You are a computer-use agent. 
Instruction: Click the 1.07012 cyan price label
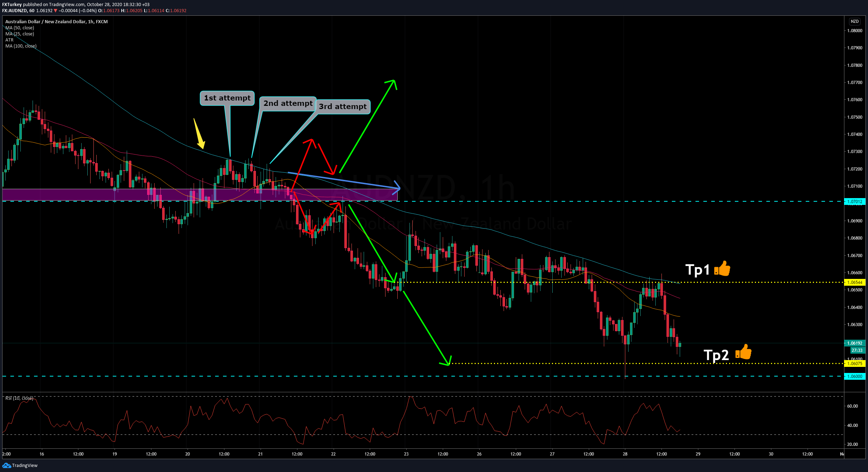pyautogui.click(x=855, y=201)
